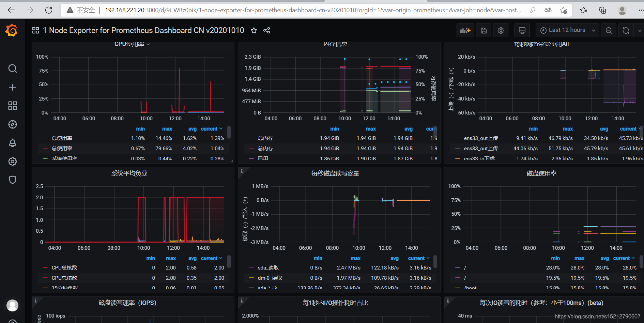
Task: Sort 每秒磁盘读写容量 legend by min header
Action: 318,258
